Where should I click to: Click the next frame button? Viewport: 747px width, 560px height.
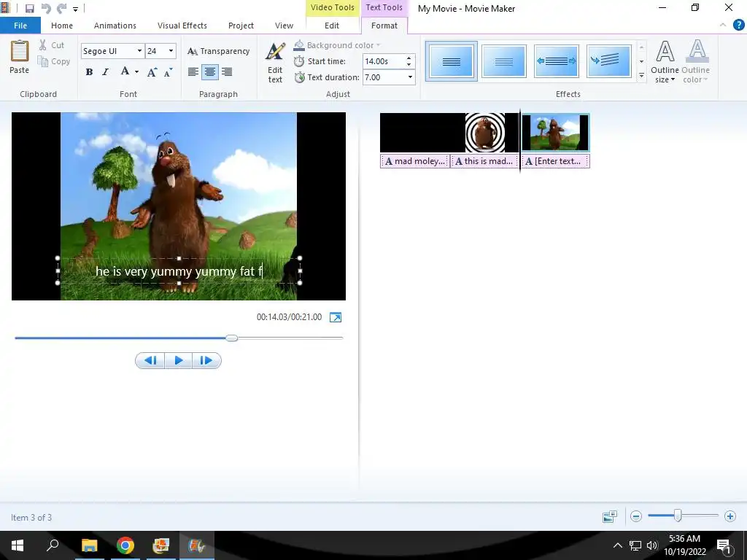(206, 360)
